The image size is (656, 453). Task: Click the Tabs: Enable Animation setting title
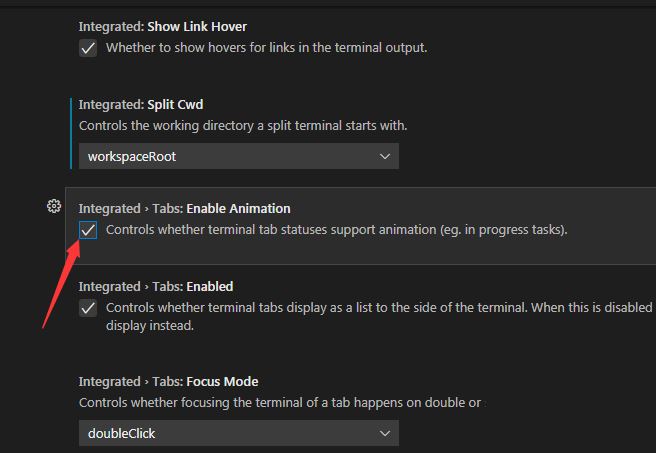pos(184,208)
